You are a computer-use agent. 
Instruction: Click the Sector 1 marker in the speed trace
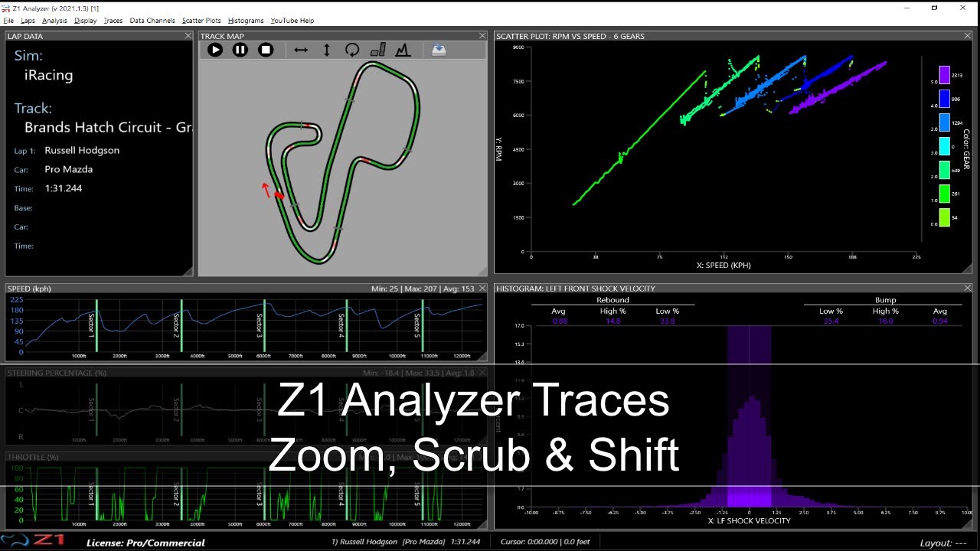[x=96, y=325]
